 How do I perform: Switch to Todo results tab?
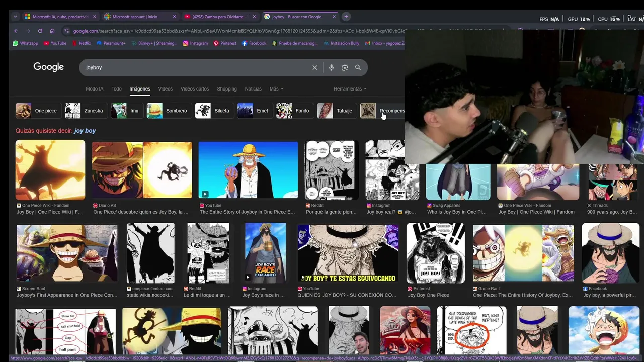pyautogui.click(x=116, y=89)
